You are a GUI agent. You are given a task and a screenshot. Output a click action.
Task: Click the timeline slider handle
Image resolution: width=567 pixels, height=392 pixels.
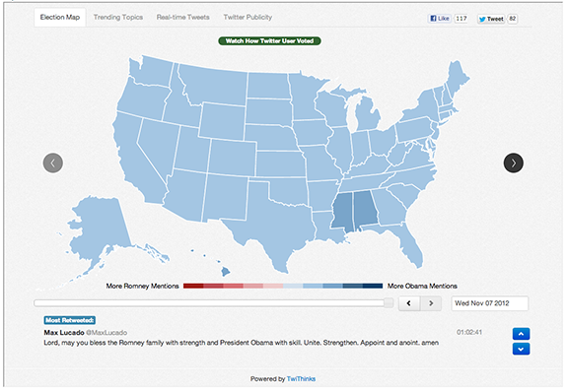click(389, 302)
